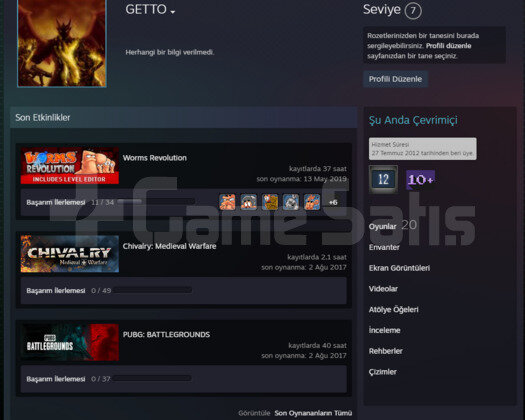Open the GETTO username dropdown arrow
The image size is (525, 420).
(173, 12)
